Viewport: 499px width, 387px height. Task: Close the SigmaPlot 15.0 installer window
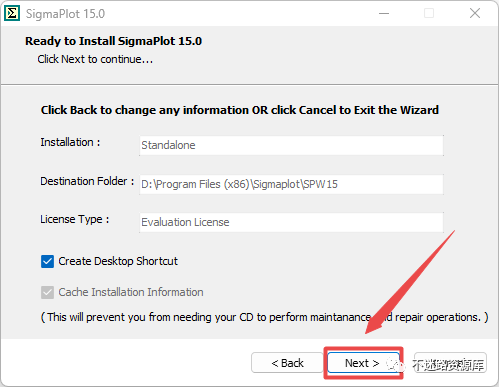click(475, 14)
